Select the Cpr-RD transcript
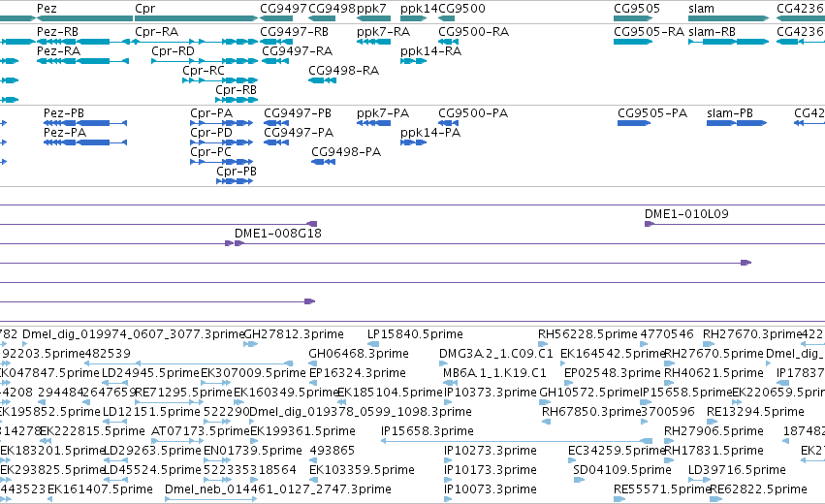This screenshot has width=825, height=504. point(205,61)
